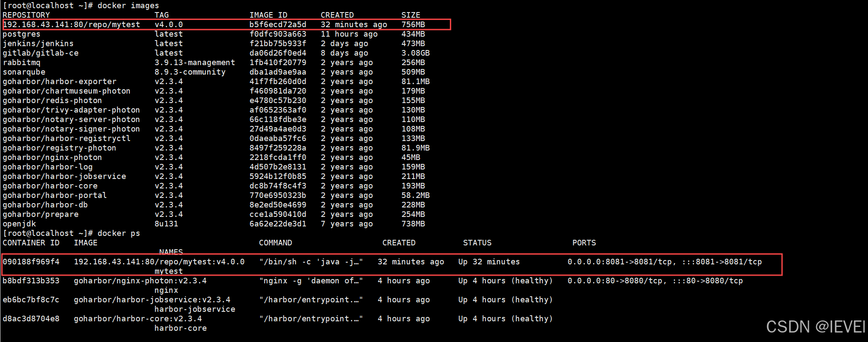Screen dimensions: 868x342
Task: Click size value 756MB
Action: [413, 25]
